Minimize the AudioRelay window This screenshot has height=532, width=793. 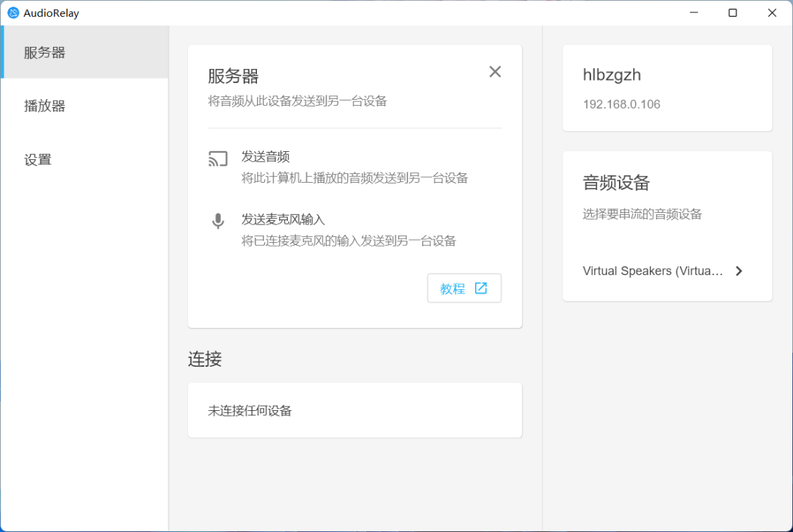694,12
